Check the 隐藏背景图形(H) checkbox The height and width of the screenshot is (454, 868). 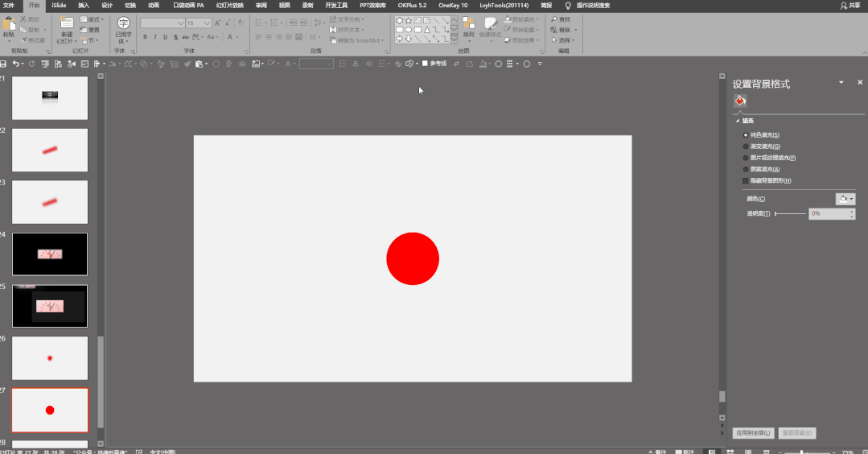coord(746,181)
